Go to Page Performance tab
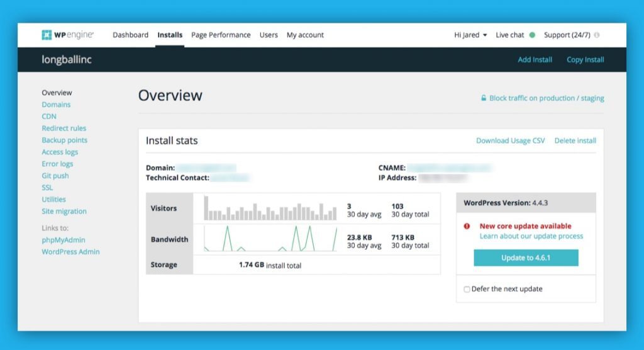 [x=221, y=35]
